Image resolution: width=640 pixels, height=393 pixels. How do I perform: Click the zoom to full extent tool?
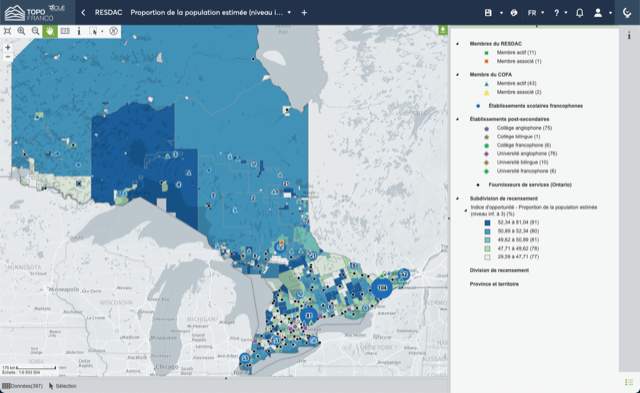pyautogui.click(x=7, y=31)
